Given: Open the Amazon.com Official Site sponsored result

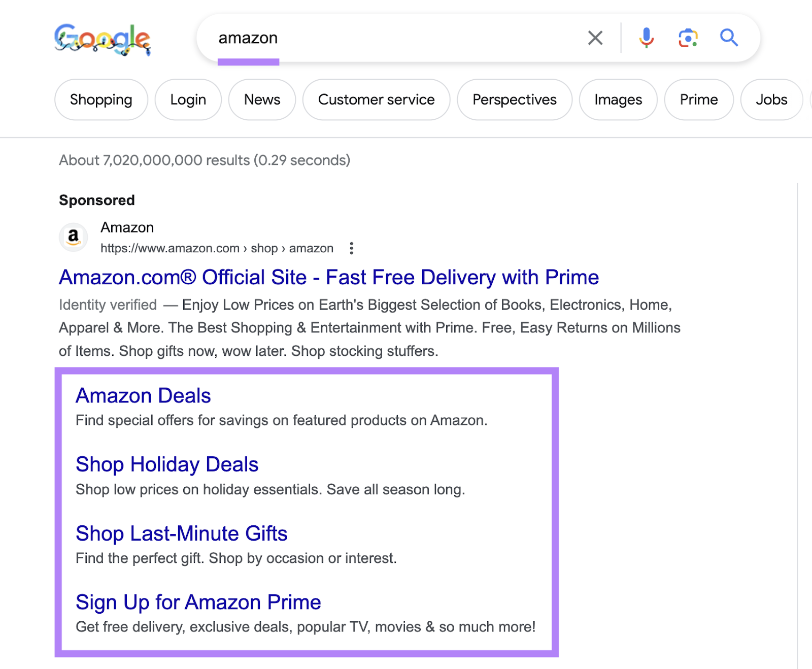Looking at the screenshot, I should [x=329, y=277].
